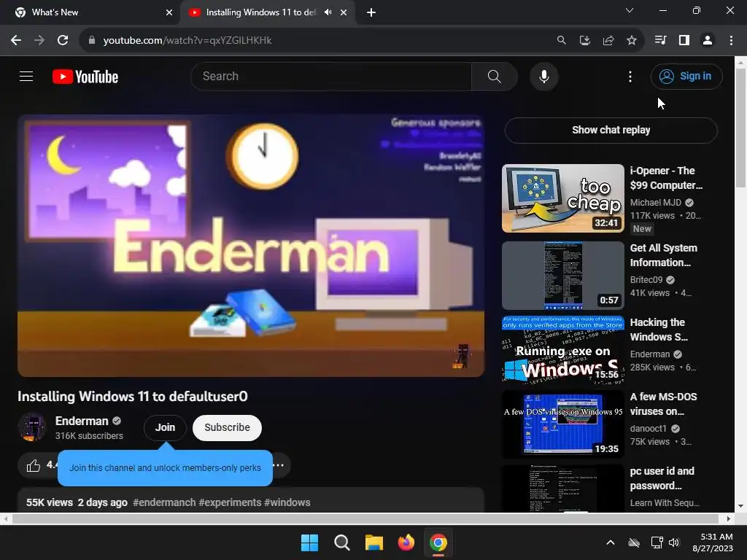Open the taskbar clock and date
The width and height of the screenshot is (747, 560).
(713, 542)
